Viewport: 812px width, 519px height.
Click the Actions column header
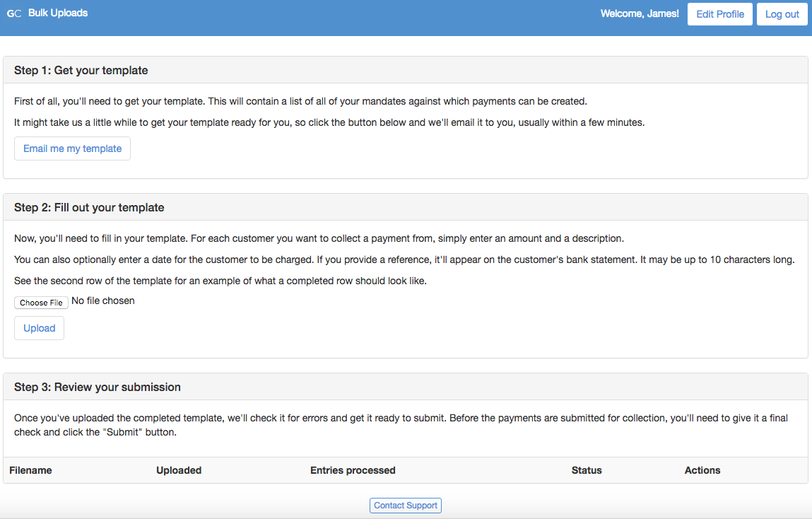click(702, 470)
